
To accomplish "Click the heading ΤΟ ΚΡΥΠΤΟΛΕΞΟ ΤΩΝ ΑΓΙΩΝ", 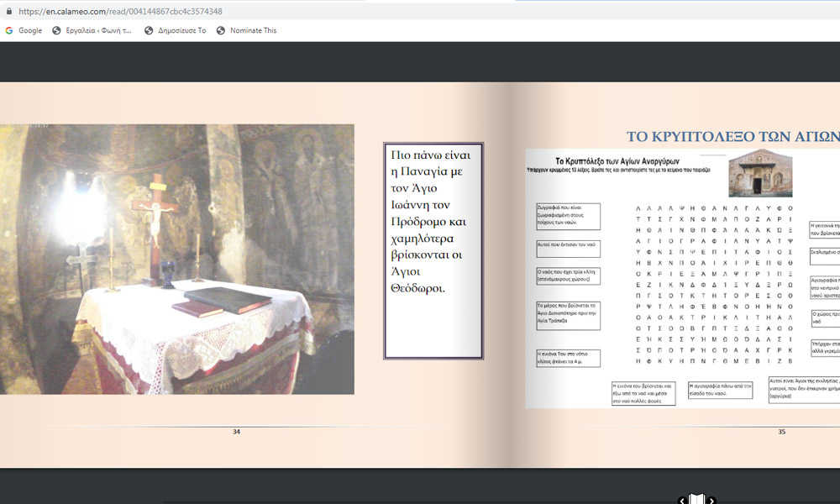I will 732,137.
